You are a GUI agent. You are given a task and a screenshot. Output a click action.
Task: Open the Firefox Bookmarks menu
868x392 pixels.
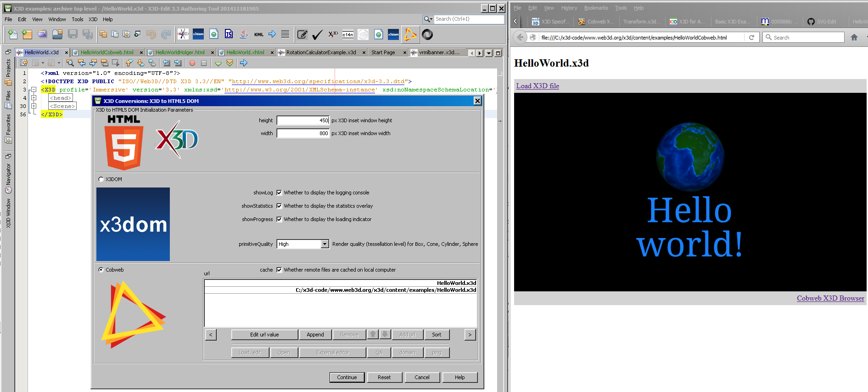coord(596,8)
